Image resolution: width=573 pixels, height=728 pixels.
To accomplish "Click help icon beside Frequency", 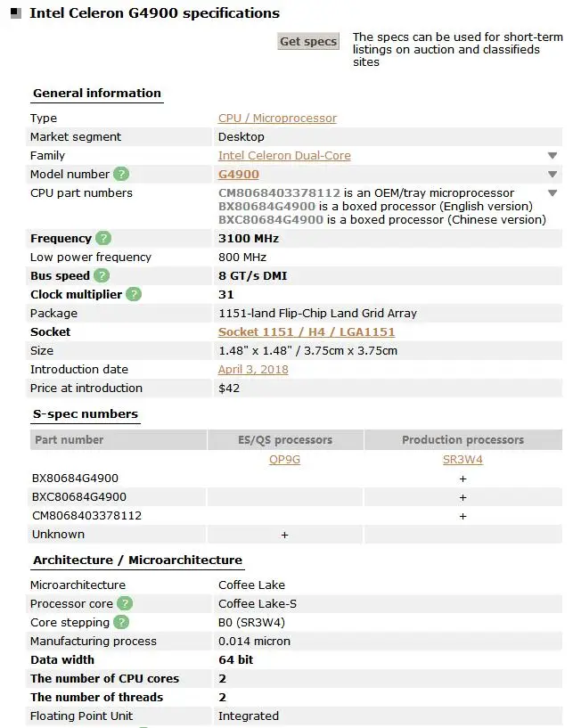I will coord(103,239).
